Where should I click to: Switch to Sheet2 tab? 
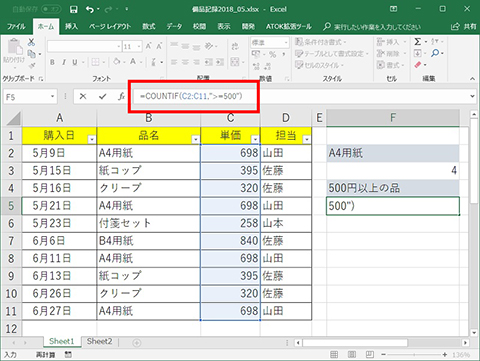click(x=99, y=341)
